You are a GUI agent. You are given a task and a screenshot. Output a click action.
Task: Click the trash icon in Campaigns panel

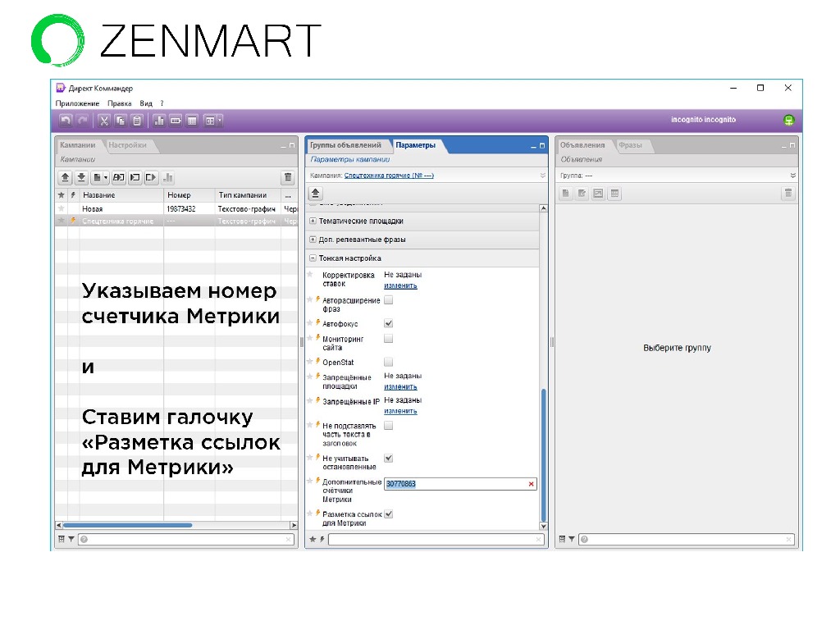click(288, 177)
